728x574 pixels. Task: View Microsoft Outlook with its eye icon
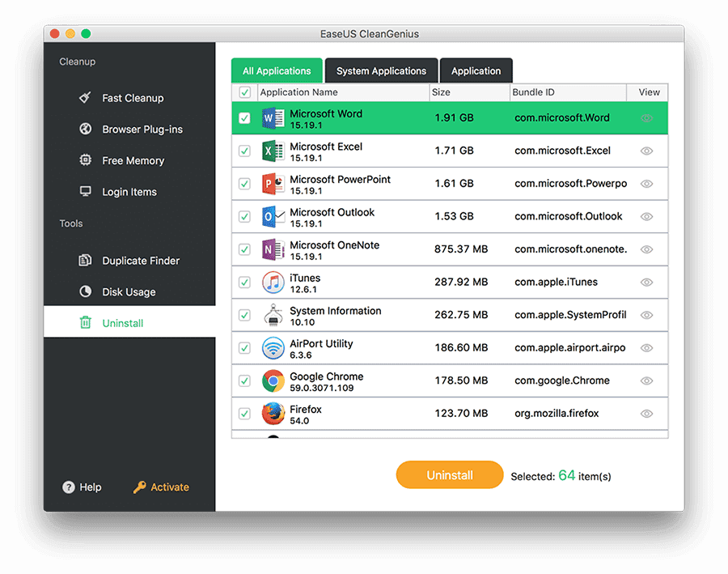coord(647,217)
